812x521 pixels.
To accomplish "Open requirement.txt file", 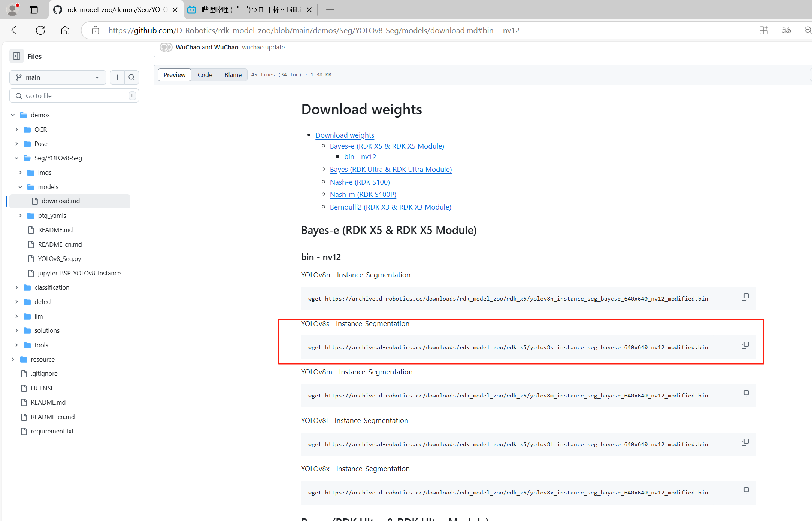I will pyautogui.click(x=52, y=431).
